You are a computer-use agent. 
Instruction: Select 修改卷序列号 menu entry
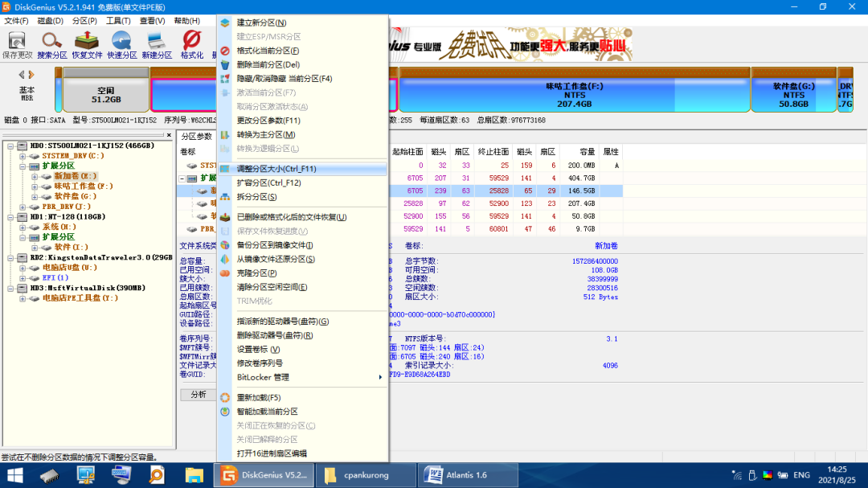pos(303,363)
